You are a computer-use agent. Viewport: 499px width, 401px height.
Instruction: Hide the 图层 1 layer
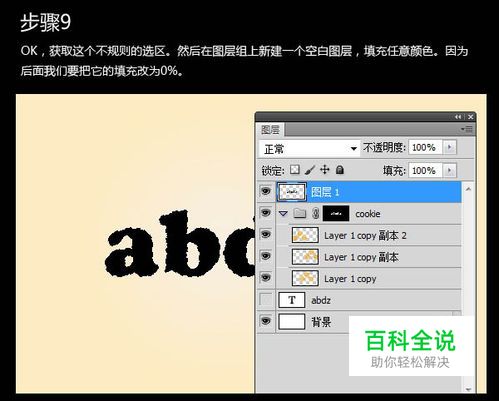pos(266,191)
